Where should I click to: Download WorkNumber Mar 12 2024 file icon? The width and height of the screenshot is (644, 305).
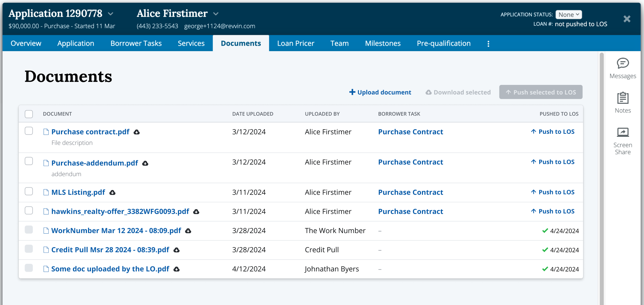[x=188, y=231]
